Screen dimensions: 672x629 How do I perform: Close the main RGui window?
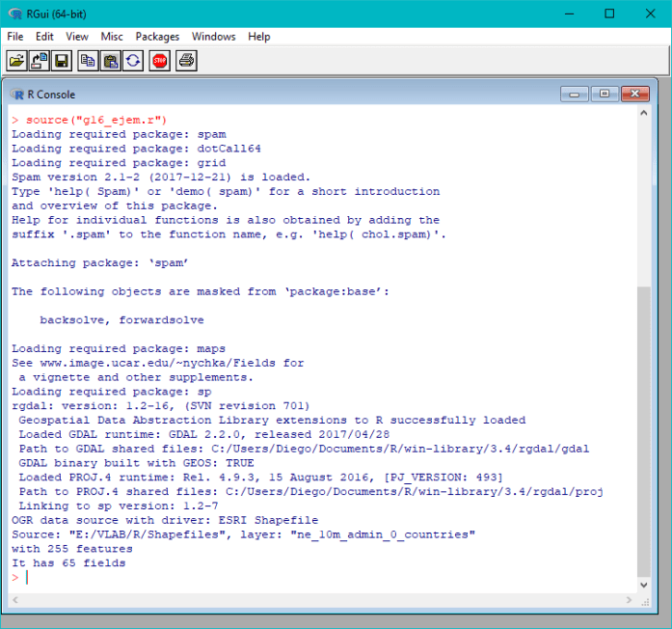click(650, 14)
